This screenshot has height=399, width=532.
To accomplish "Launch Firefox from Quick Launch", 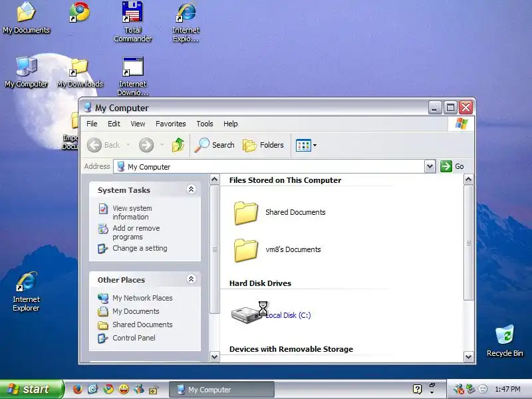I will [78, 389].
